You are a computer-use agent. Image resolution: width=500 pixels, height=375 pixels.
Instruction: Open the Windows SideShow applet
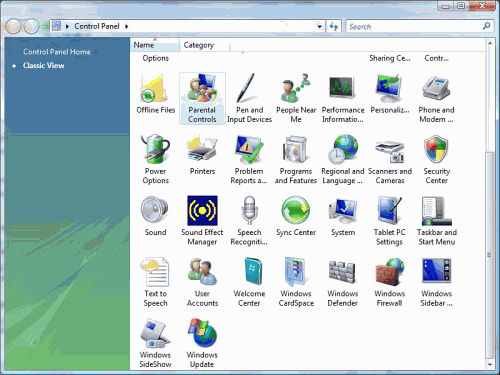tap(155, 343)
